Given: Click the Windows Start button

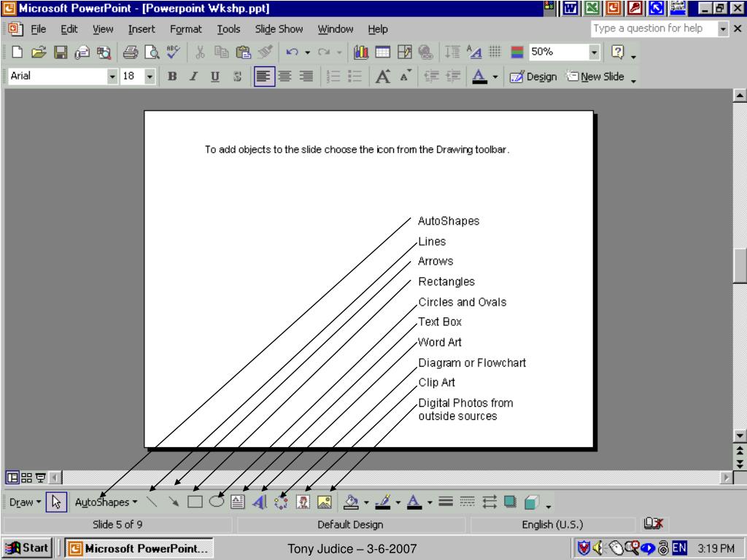Looking at the screenshot, I should tap(27, 548).
